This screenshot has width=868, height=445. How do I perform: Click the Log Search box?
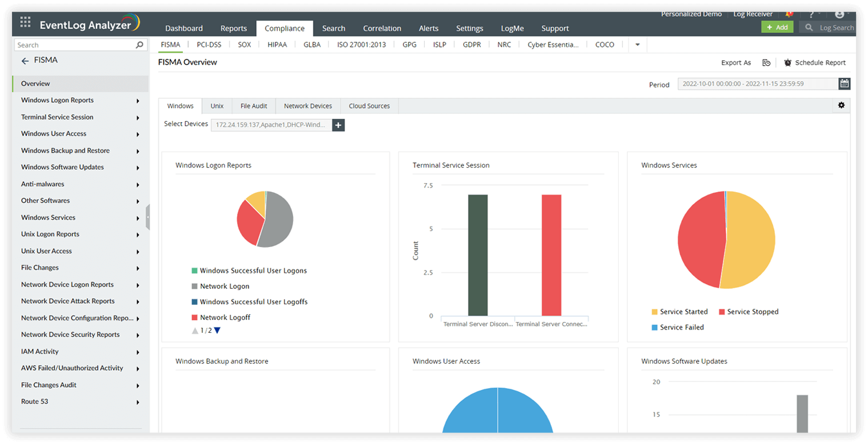(827, 27)
